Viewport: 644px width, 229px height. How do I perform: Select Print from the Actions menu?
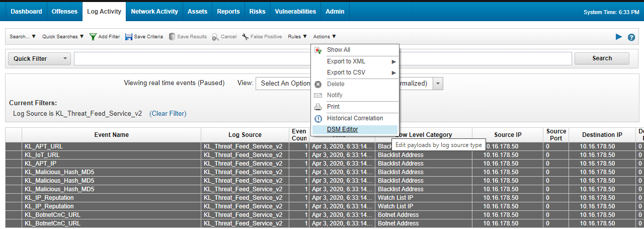click(x=333, y=107)
